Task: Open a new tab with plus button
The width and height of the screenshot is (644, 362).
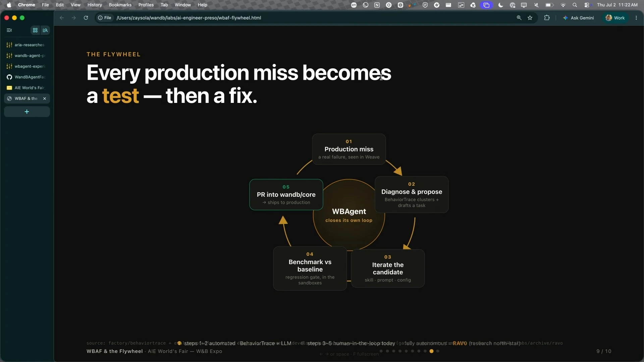Action: coord(27,112)
